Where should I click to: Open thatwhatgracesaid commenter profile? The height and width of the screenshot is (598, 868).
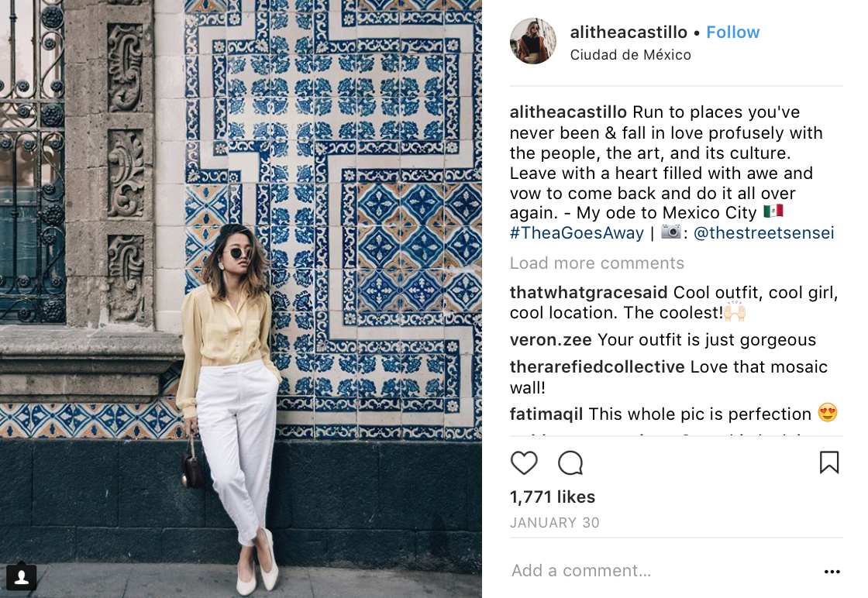[588, 292]
